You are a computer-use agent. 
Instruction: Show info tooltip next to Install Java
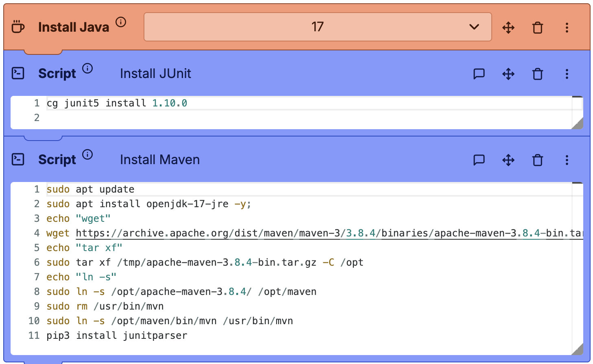click(121, 22)
